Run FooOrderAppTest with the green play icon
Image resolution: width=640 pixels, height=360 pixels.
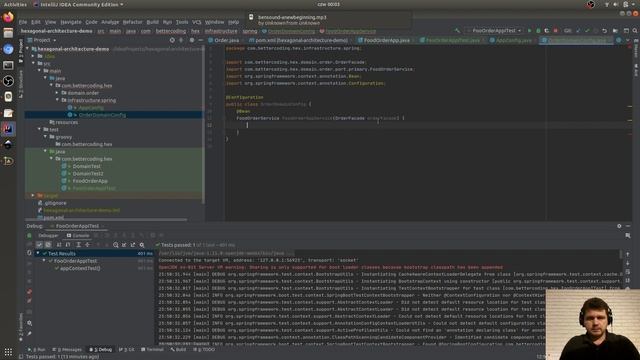click(529, 31)
